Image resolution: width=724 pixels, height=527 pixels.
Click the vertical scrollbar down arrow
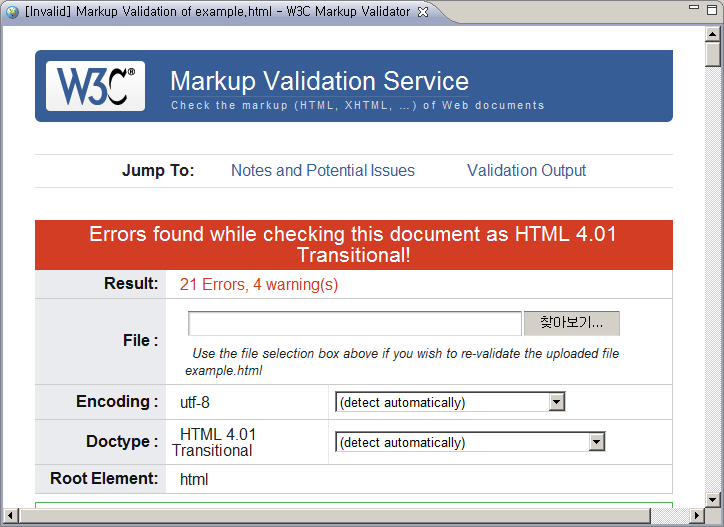click(712, 498)
